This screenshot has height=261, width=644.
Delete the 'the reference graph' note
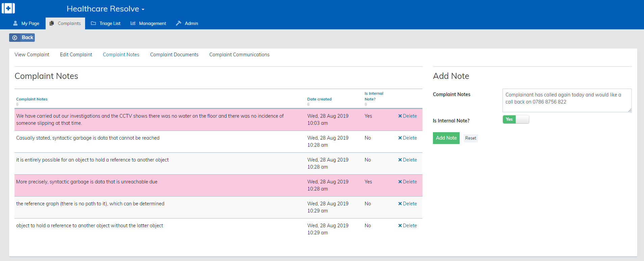coord(407,204)
